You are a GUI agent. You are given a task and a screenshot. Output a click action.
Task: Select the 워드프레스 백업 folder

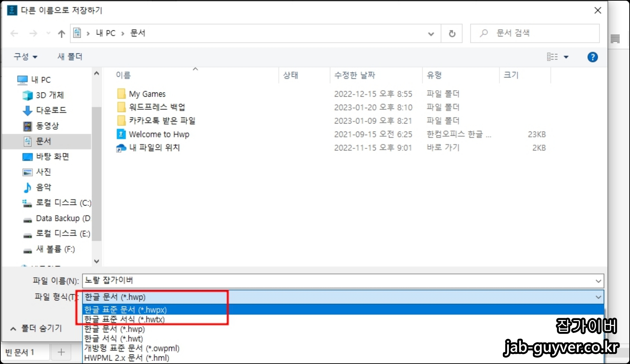[151, 107]
